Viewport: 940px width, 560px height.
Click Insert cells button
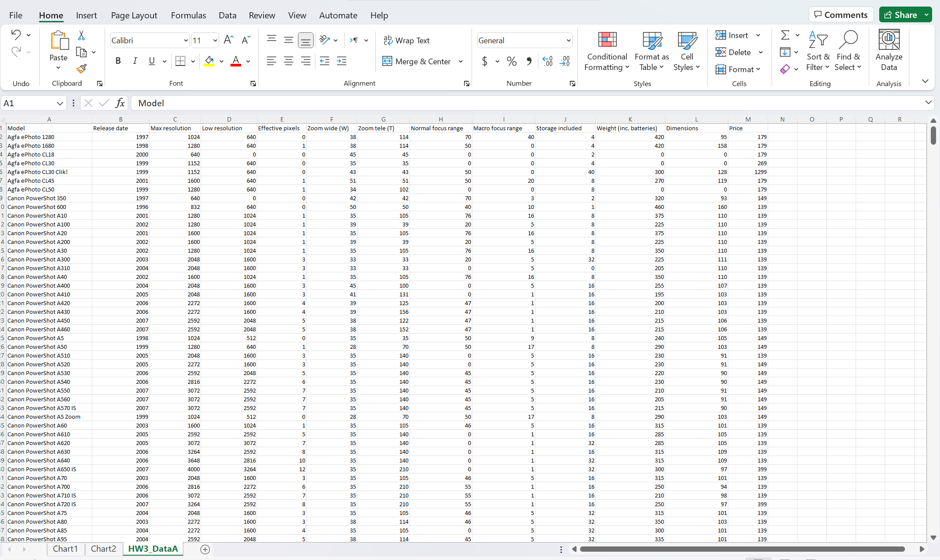tap(732, 35)
